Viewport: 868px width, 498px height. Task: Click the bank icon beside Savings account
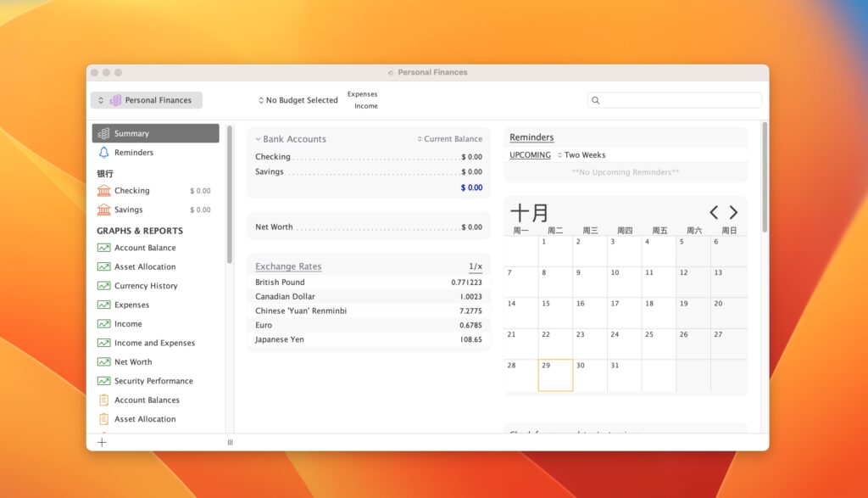104,210
